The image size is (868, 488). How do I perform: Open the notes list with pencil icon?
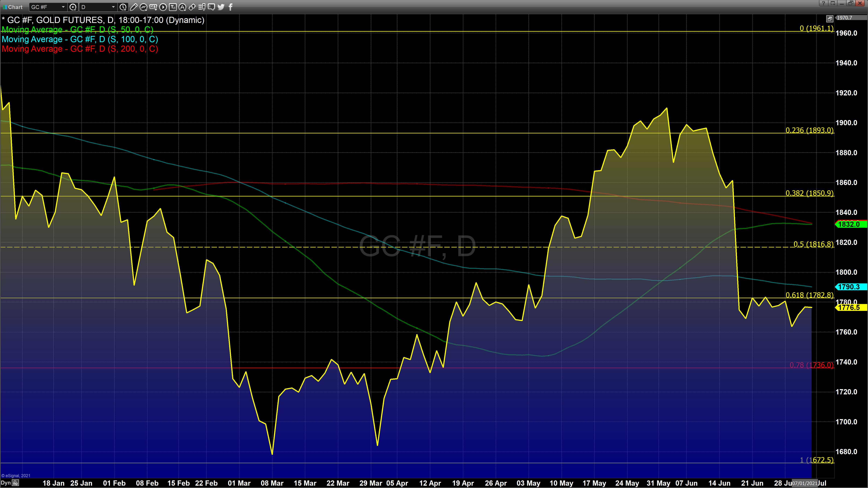pyautogui.click(x=202, y=7)
